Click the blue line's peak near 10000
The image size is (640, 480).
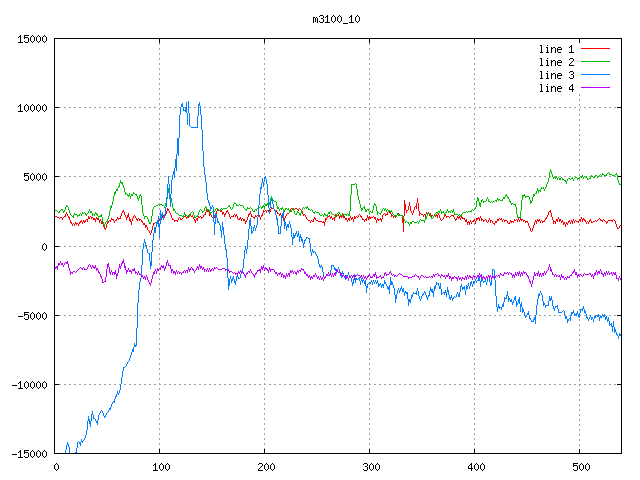186,103
